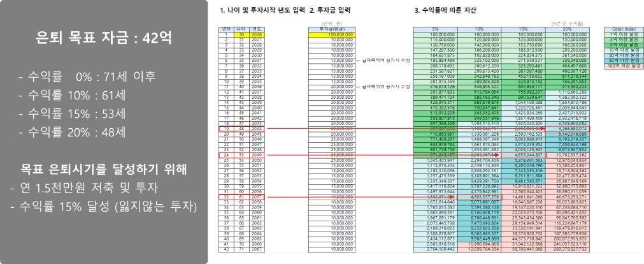Select the 10% return rate column header
This screenshot has height=264, width=644.
point(480,29)
